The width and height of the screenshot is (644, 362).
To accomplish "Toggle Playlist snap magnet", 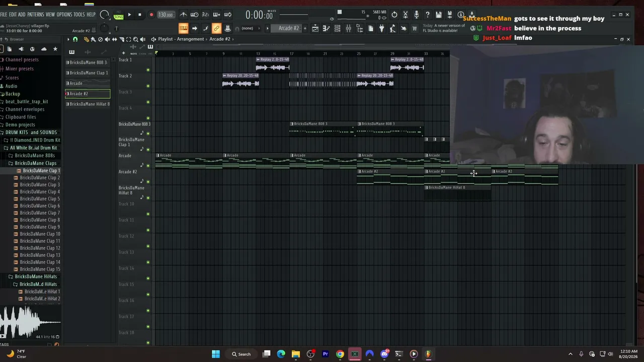I will tap(75, 39).
